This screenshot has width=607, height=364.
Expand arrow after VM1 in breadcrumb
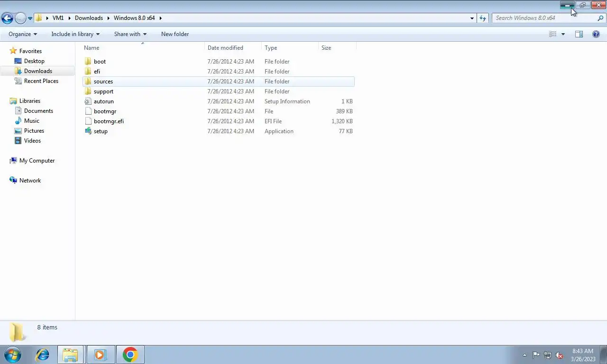[x=69, y=18]
